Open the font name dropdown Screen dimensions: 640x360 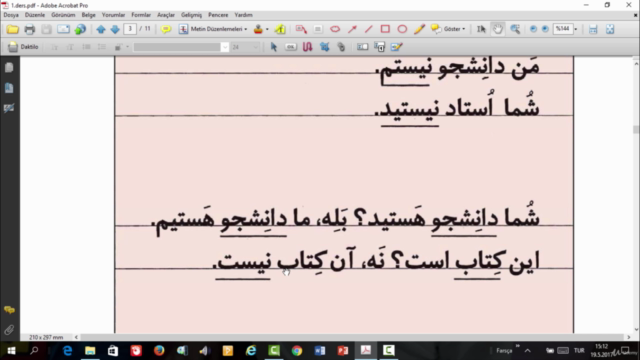click(224, 47)
